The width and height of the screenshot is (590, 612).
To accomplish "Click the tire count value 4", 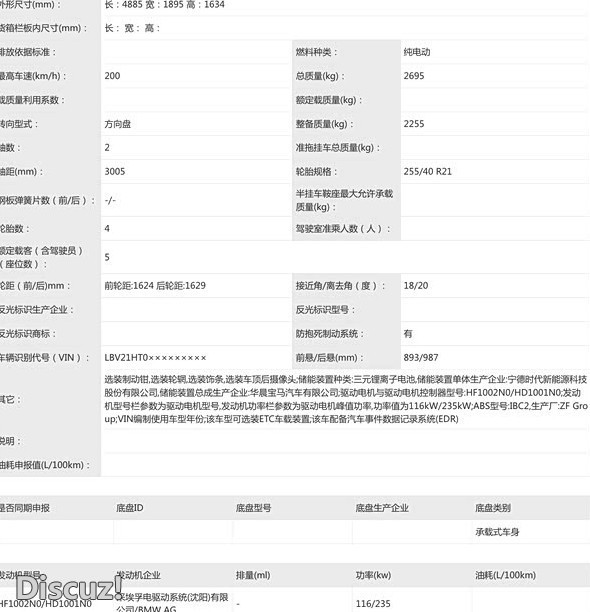I will pyautogui.click(x=107, y=228).
